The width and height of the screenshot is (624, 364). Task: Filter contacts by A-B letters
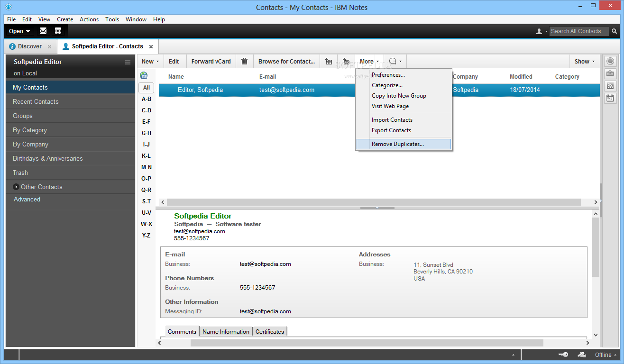[x=147, y=99]
